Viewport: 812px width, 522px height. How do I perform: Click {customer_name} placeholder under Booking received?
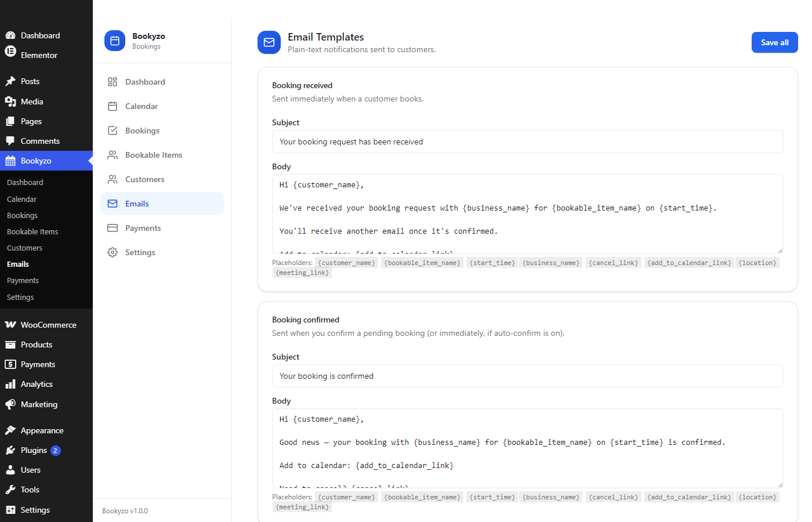click(x=346, y=263)
